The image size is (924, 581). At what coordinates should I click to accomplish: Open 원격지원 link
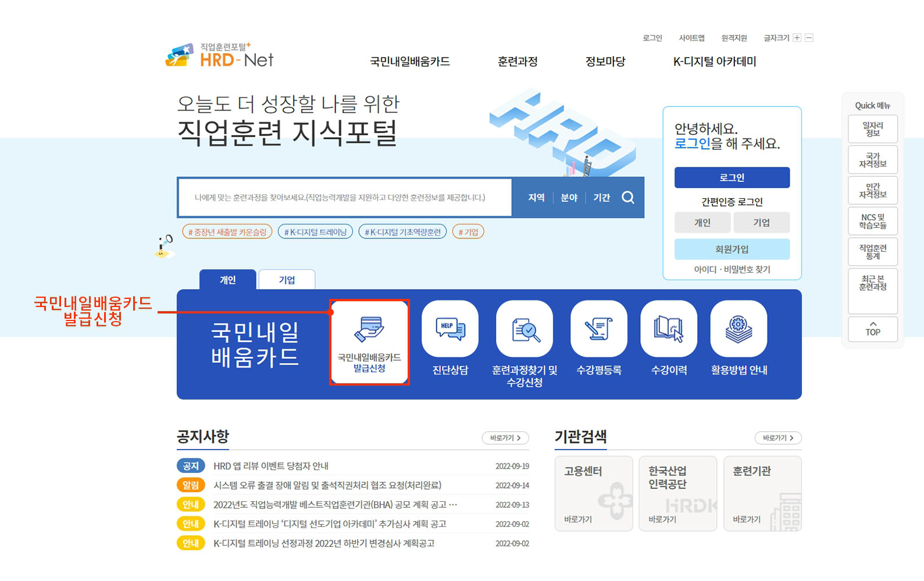click(734, 38)
